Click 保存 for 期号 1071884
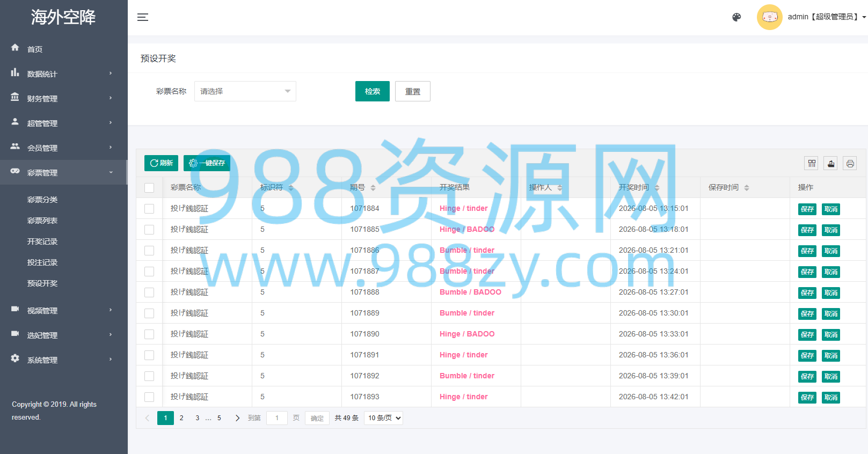The height and width of the screenshot is (454, 868). pos(807,209)
